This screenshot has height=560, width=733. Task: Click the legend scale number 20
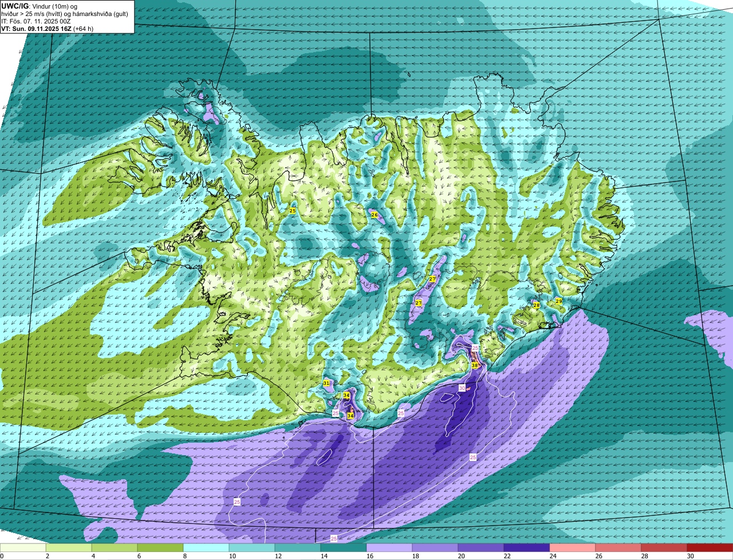tap(461, 556)
